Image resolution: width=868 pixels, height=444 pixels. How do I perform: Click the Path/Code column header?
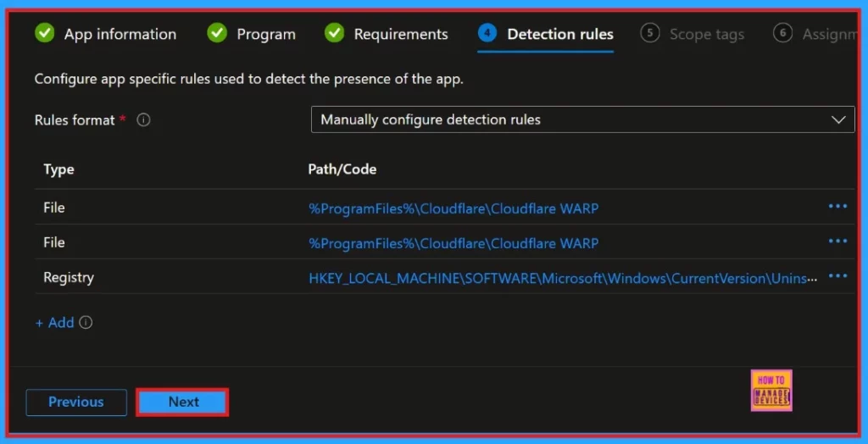point(342,169)
